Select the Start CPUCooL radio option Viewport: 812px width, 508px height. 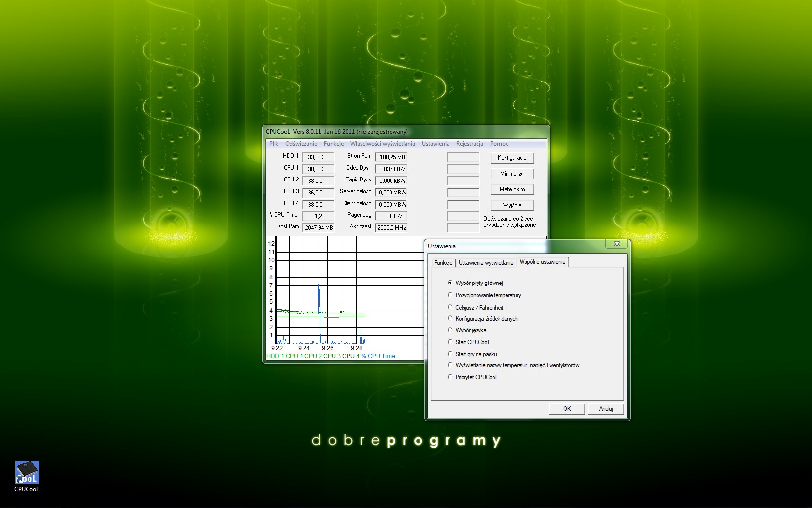(x=450, y=342)
